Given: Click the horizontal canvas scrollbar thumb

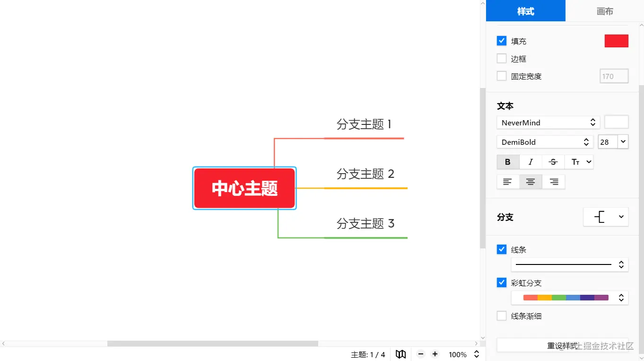Looking at the screenshot, I should tap(213, 343).
